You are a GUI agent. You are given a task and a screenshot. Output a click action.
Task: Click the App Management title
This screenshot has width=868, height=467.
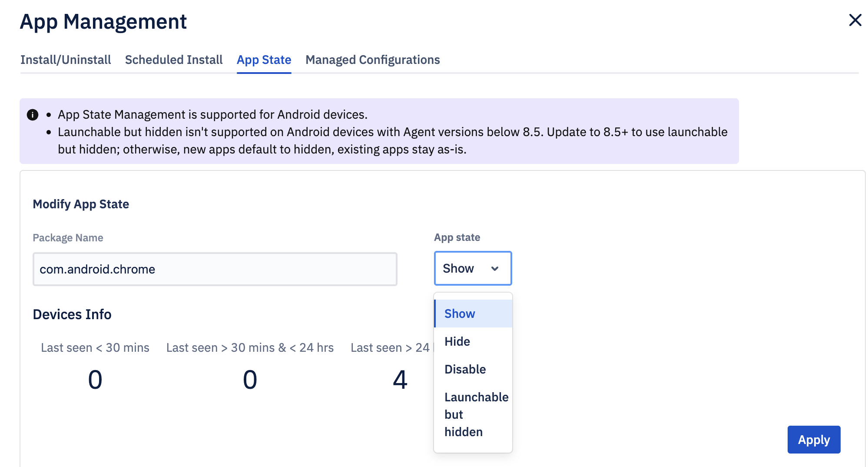(103, 21)
